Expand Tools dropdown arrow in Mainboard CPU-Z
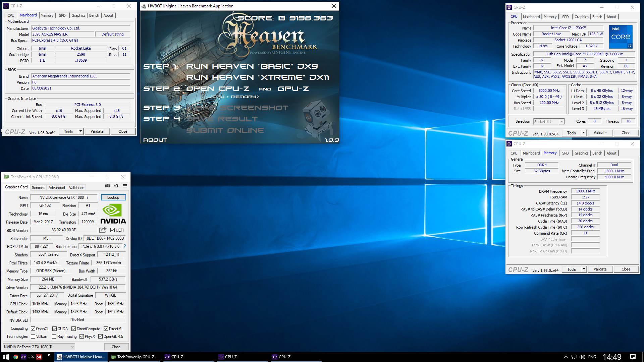The height and width of the screenshot is (362, 644). (80, 131)
